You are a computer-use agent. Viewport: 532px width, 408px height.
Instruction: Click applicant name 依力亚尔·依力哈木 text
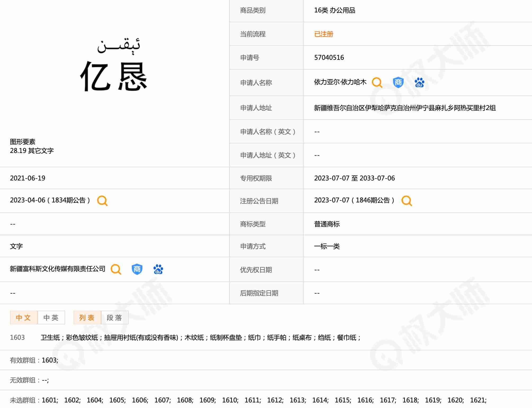tap(340, 82)
